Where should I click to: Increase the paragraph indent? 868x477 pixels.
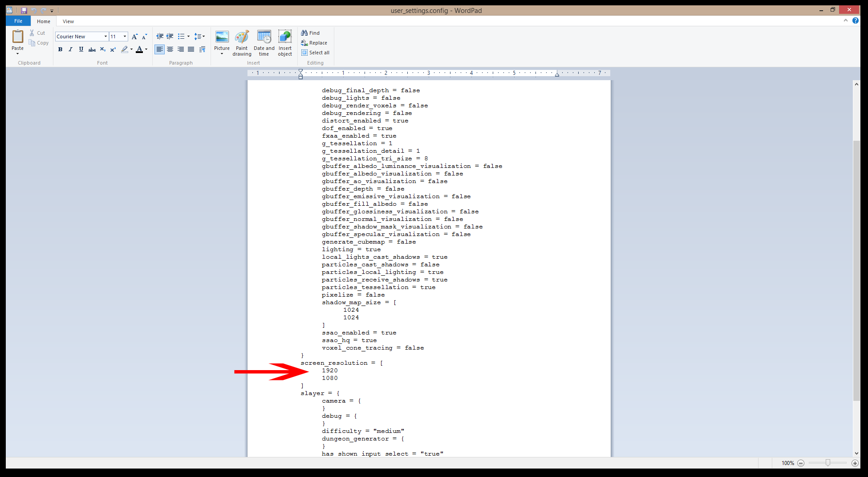170,37
